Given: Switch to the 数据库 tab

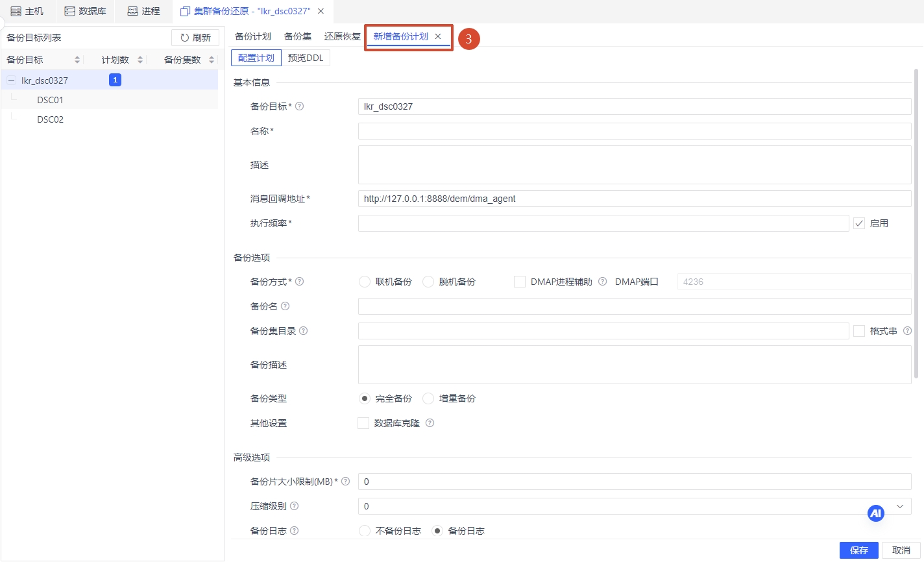Looking at the screenshot, I should click(x=85, y=11).
